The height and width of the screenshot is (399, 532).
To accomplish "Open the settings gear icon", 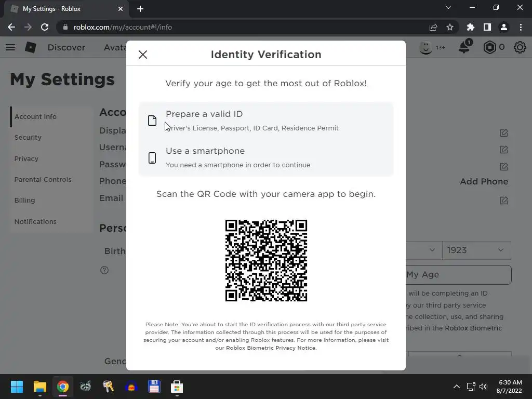I will [x=520, y=47].
